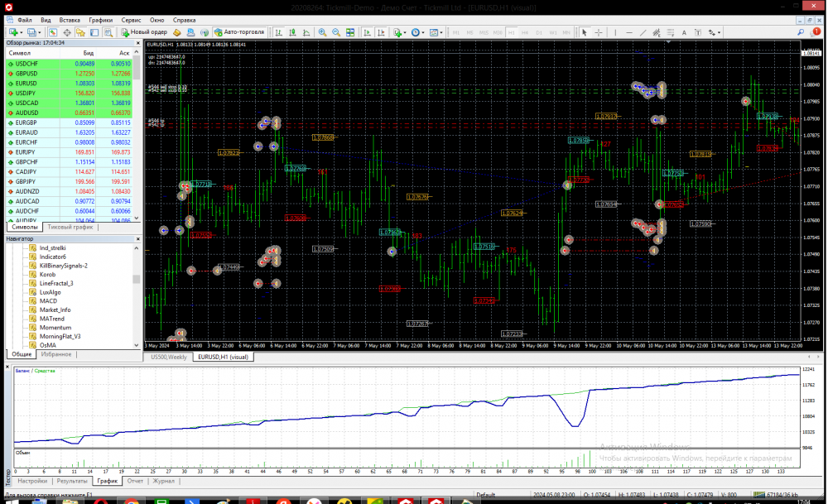Switch to the US500,Weekly chart tab
The image size is (828, 504).
pyautogui.click(x=169, y=357)
